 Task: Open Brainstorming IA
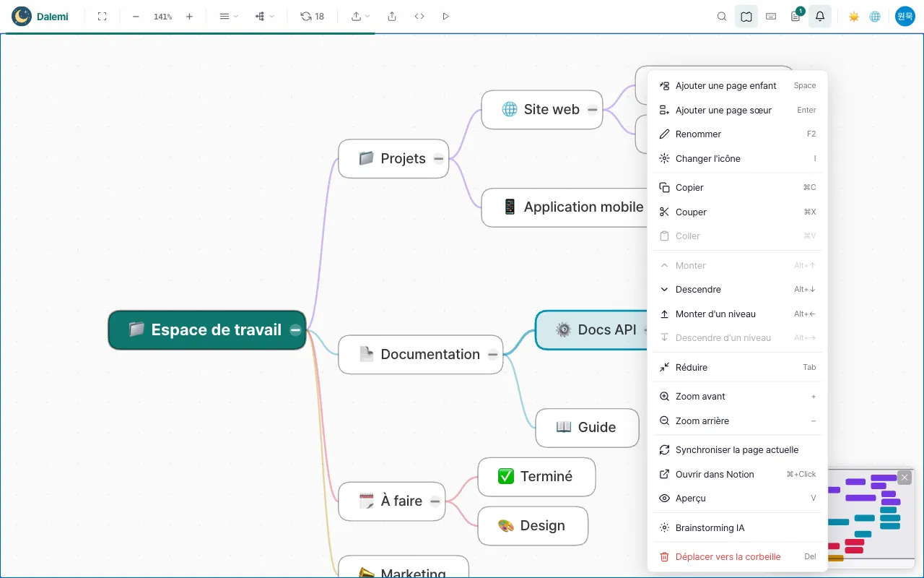tap(737, 528)
